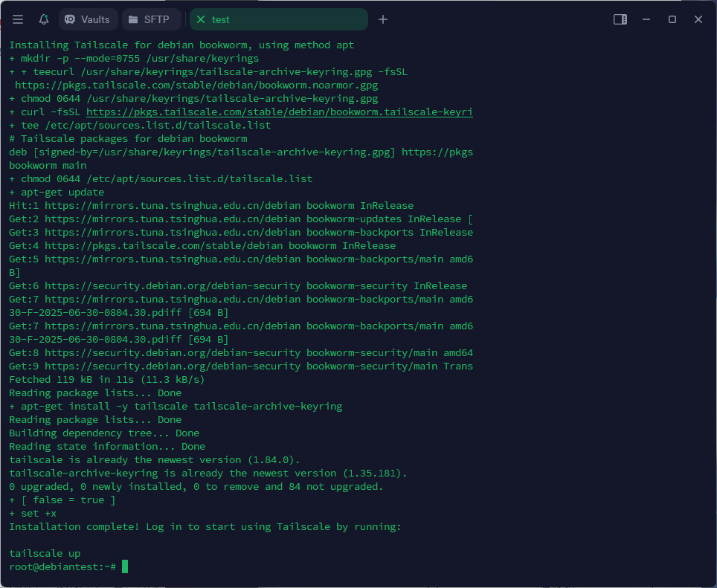Open the notifications bell
Viewport: 717px width, 588px height.
pos(44,19)
